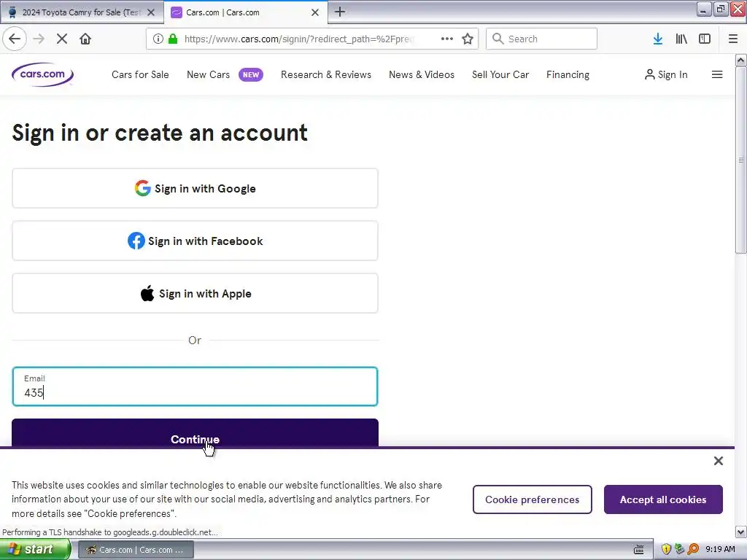Click the Continue button

[195, 433]
